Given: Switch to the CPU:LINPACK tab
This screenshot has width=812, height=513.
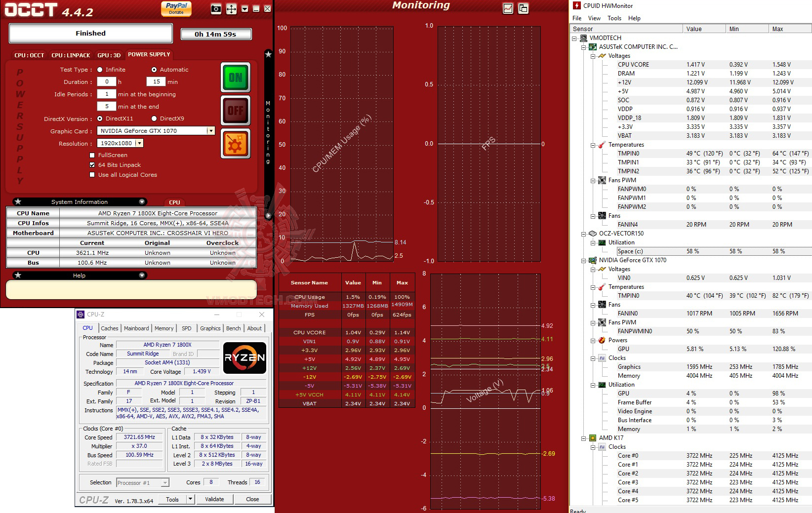Looking at the screenshot, I should pos(71,55).
